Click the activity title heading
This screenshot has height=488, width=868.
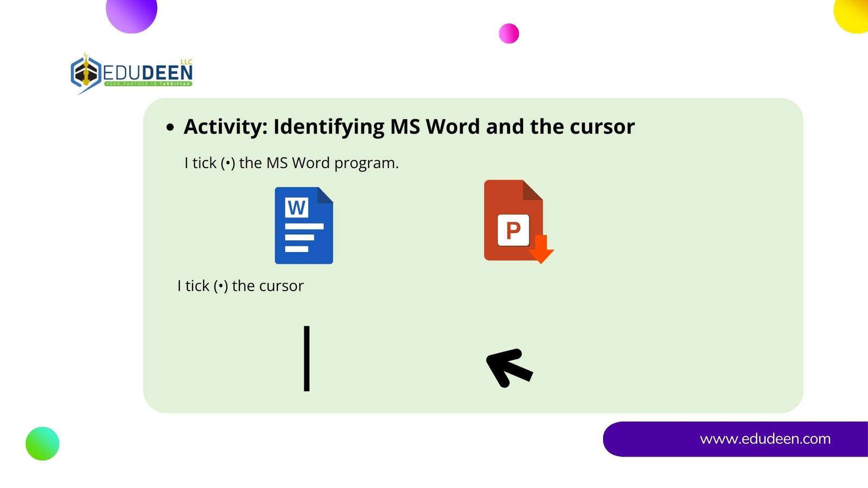point(409,126)
